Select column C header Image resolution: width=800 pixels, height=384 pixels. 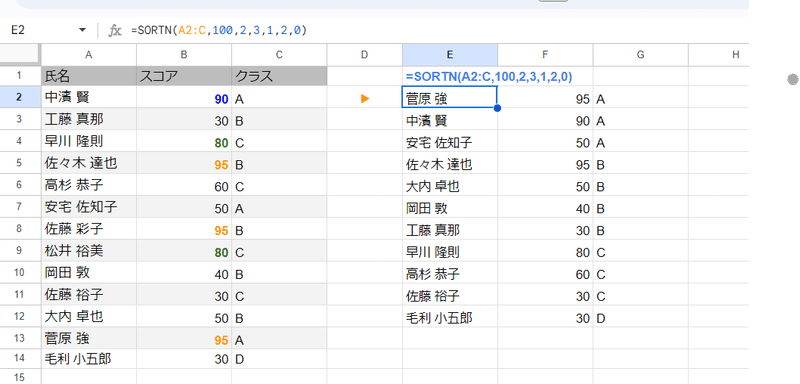tap(279, 55)
